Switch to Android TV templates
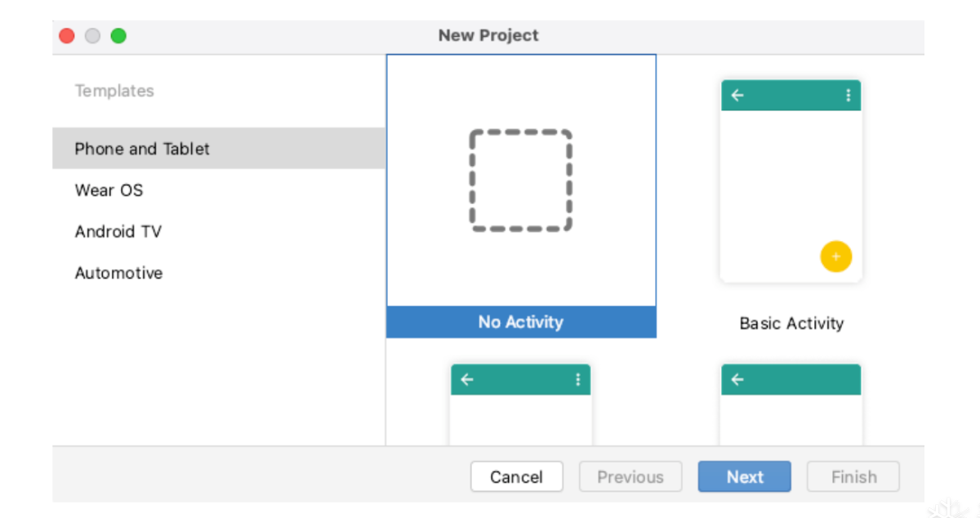 [x=118, y=232]
